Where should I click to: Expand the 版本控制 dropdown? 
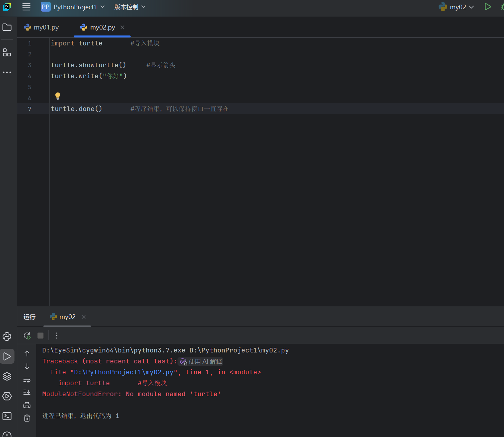point(130,7)
